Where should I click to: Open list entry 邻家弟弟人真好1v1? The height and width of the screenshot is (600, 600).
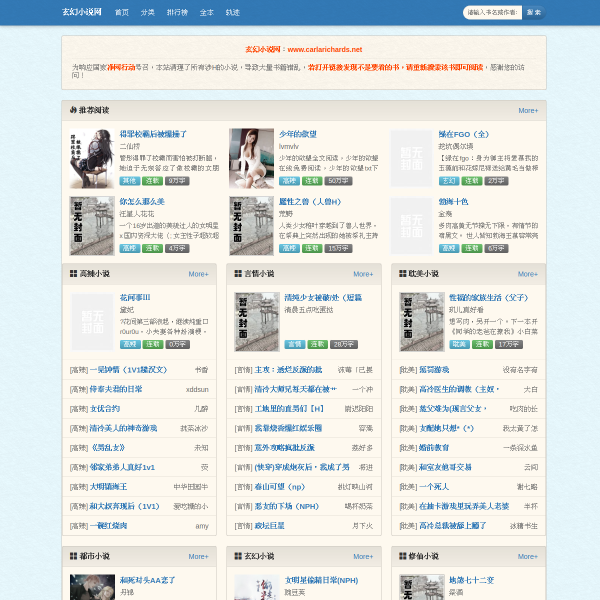122,467
